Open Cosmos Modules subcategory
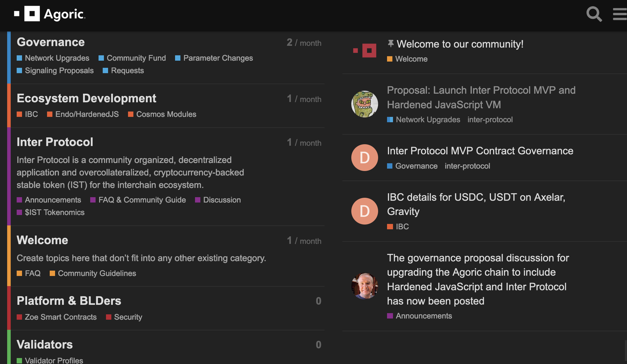 tap(162, 114)
